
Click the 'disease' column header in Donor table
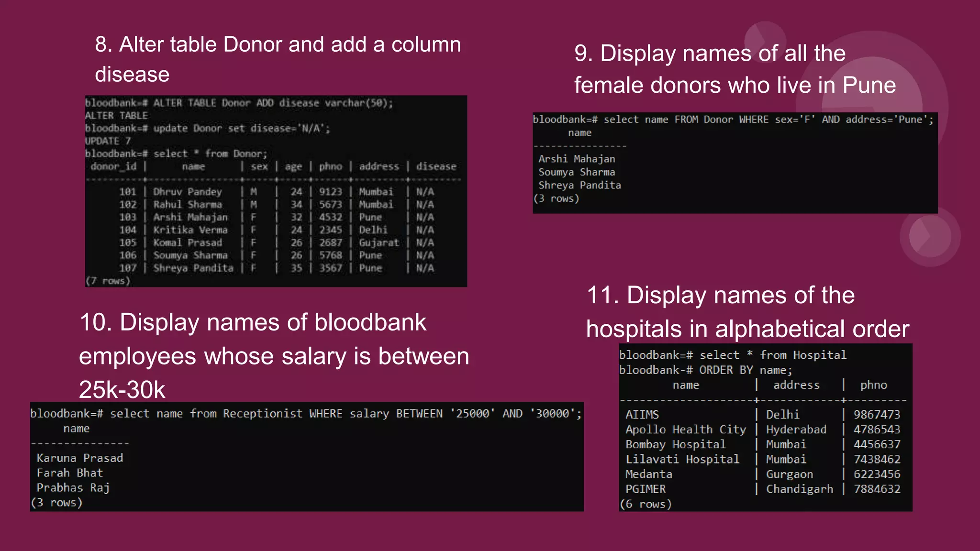click(x=435, y=166)
